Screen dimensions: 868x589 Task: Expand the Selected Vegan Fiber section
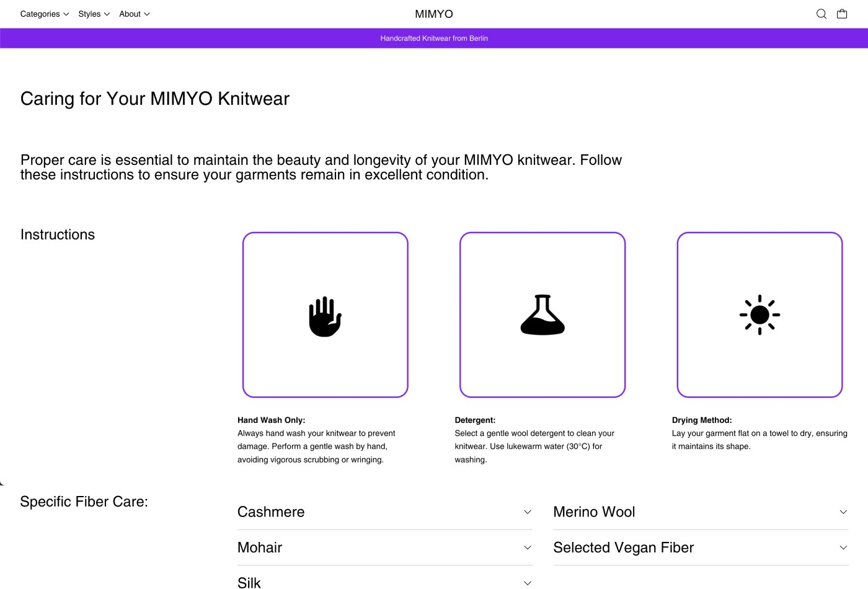tap(701, 547)
